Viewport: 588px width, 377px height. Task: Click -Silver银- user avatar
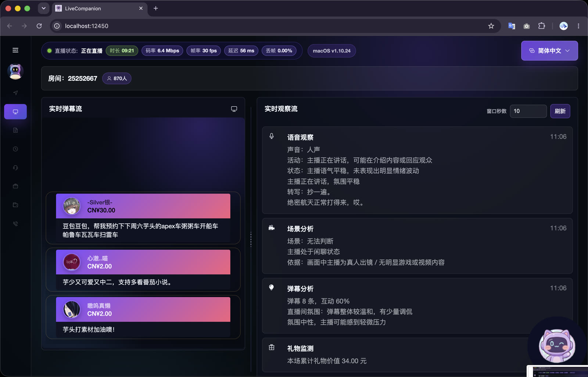click(72, 206)
